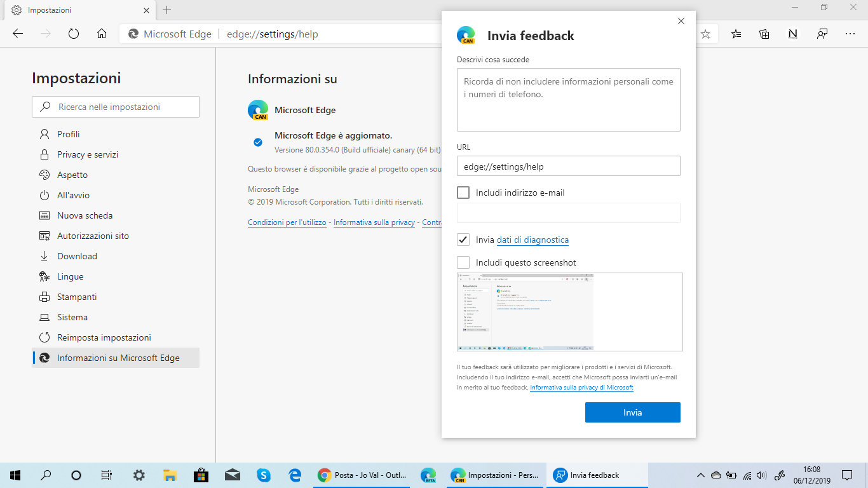Open Sistema settings section
The height and width of the screenshot is (488, 868).
tap(116, 317)
